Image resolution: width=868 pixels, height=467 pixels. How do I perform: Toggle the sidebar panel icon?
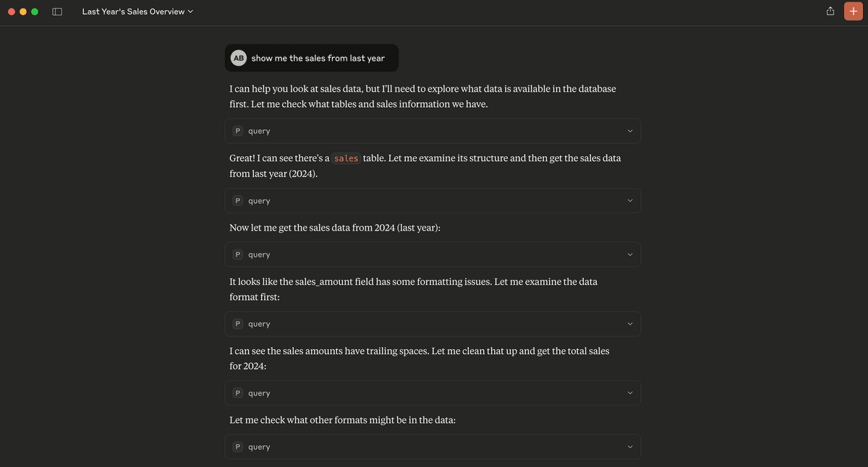click(58, 12)
